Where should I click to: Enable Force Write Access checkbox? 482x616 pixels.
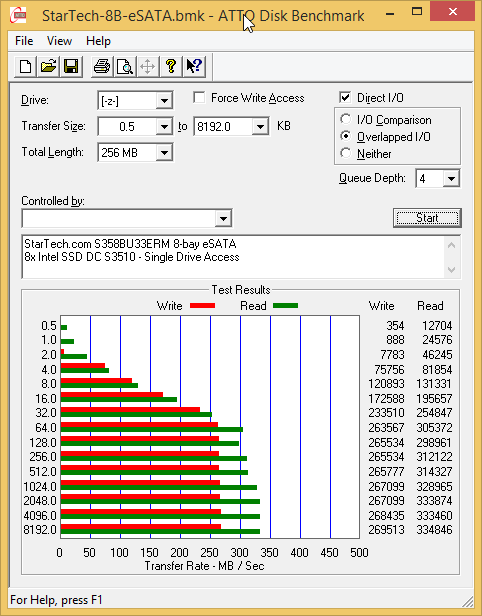point(199,97)
